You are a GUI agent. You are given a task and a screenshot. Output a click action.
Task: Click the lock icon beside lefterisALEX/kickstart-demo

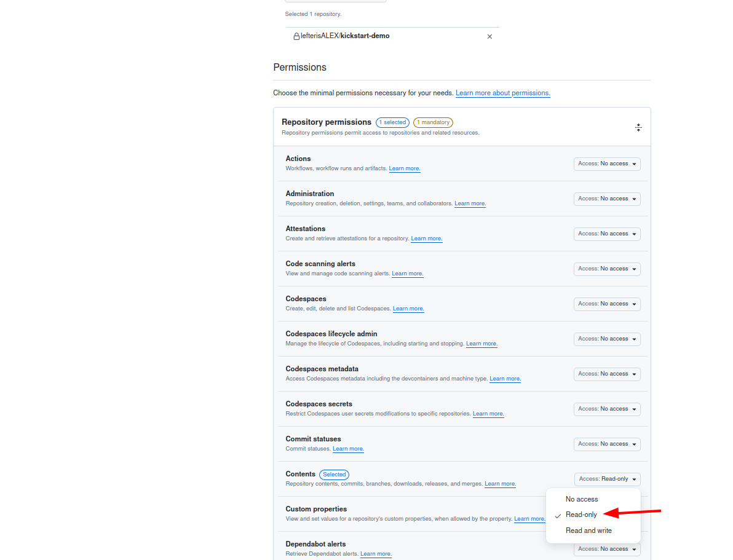[296, 36]
